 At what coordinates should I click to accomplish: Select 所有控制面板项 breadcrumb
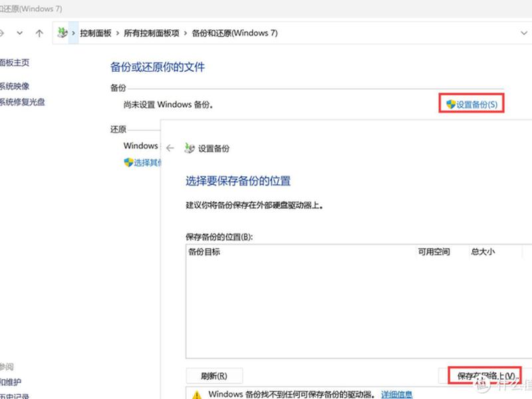152,33
